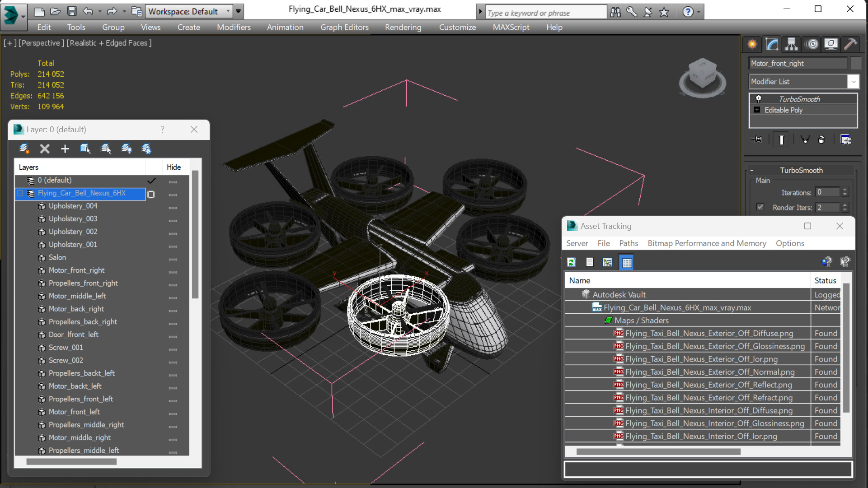Toggle hide for the Door_lfront_left object
The image size is (868, 488).
point(173,337)
